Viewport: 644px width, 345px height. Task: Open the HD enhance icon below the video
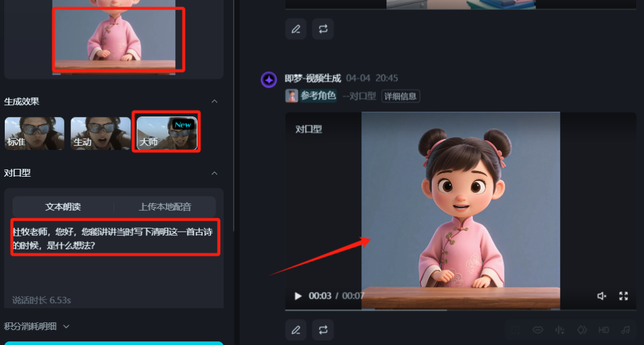[603, 329]
